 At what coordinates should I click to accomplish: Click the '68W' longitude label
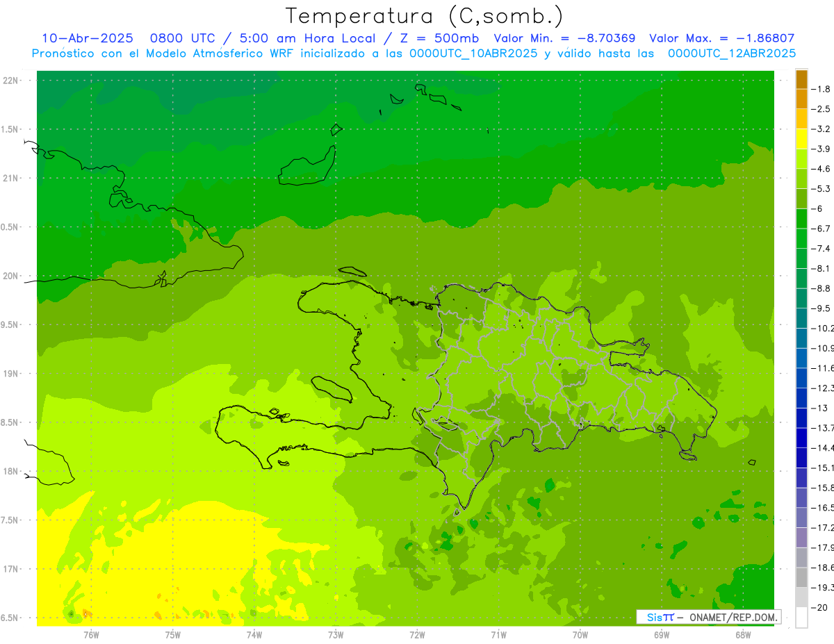(x=743, y=636)
